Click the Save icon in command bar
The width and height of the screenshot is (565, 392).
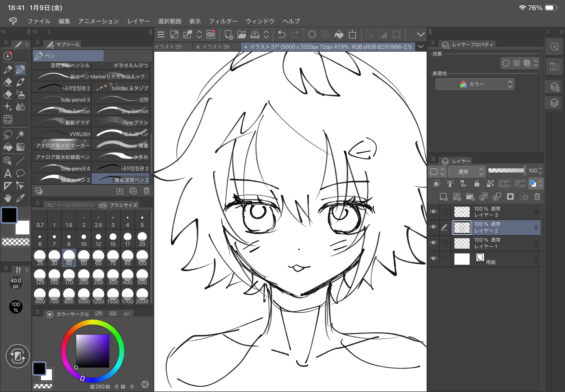click(255, 35)
